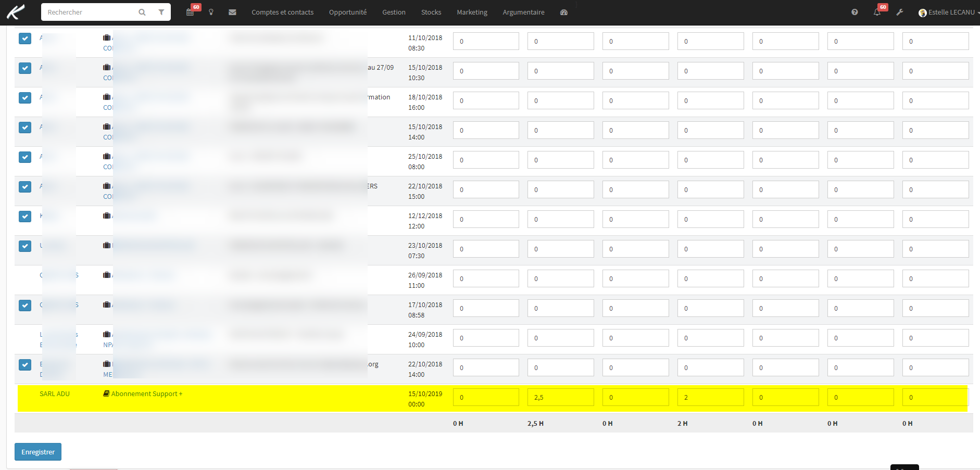Open the mail envelope icon

click(232, 12)
